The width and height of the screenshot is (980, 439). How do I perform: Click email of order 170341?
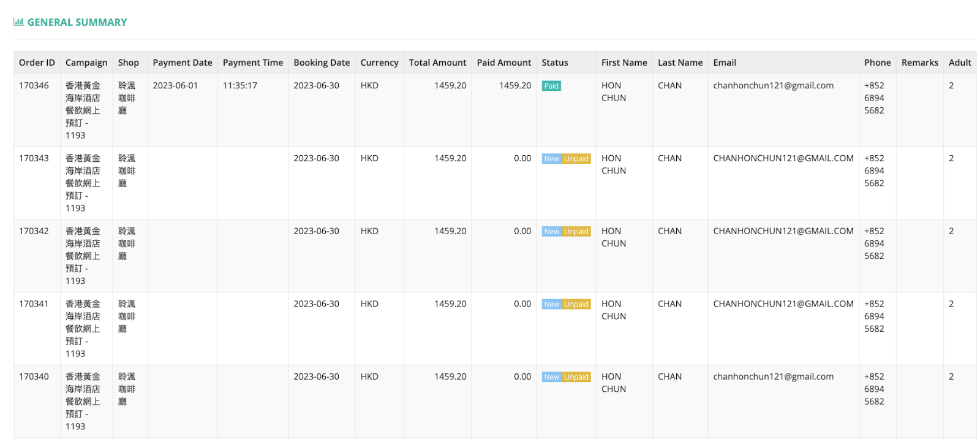tap(783, 304)
